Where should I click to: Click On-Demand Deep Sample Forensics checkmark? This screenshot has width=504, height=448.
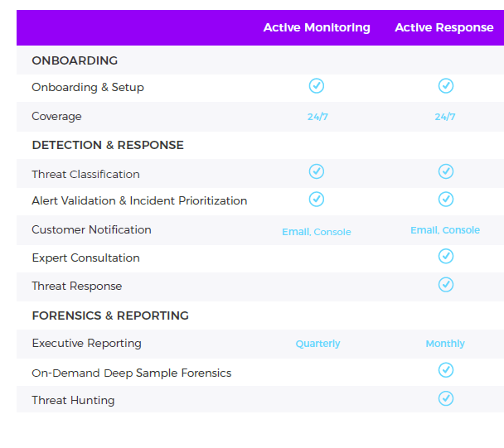(x=446, y=370)
